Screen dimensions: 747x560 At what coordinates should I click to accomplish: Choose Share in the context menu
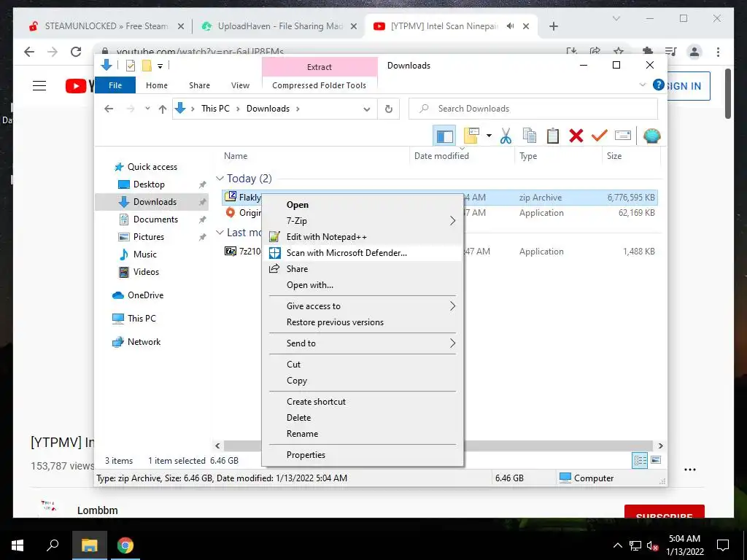(x=362, y=269)
